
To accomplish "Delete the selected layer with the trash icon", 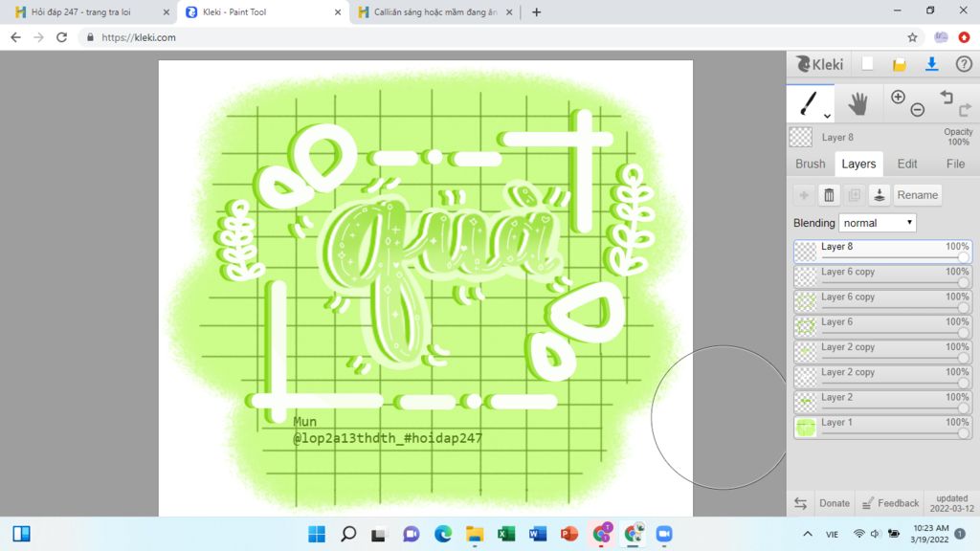I will pos(829,195).
